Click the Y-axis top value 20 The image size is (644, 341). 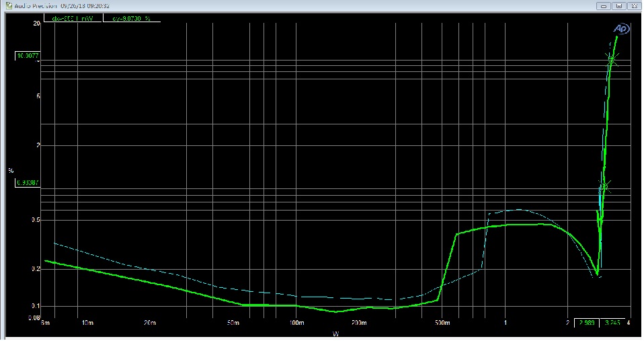point(36,23)
